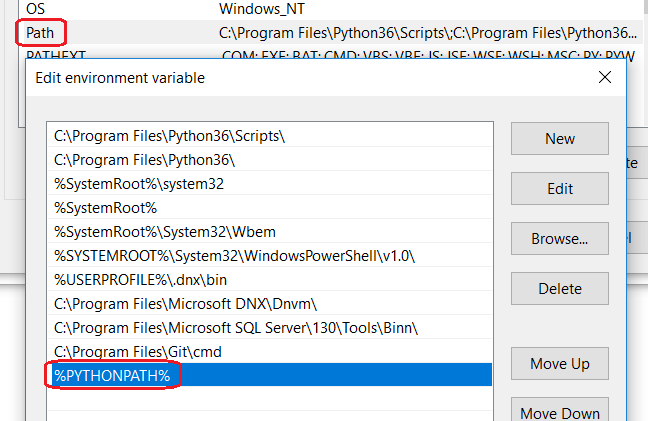
Task: Select the %SystemRoot%\system32 entry
Action: [269, 184]
